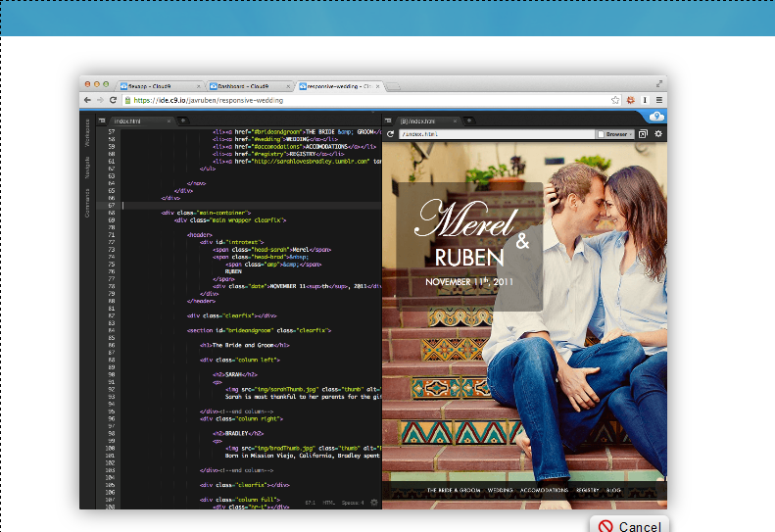Switch to 'Dashboard - Cloud9' browser tab
Screen dimensions: 775x532
250,86
